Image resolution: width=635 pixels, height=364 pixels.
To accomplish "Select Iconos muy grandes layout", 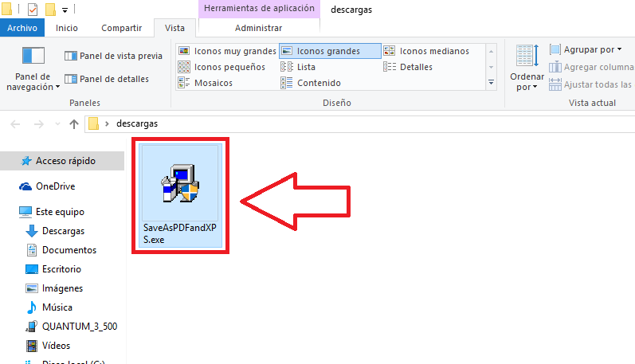I will pyautogui.click(x=227, y=51).
